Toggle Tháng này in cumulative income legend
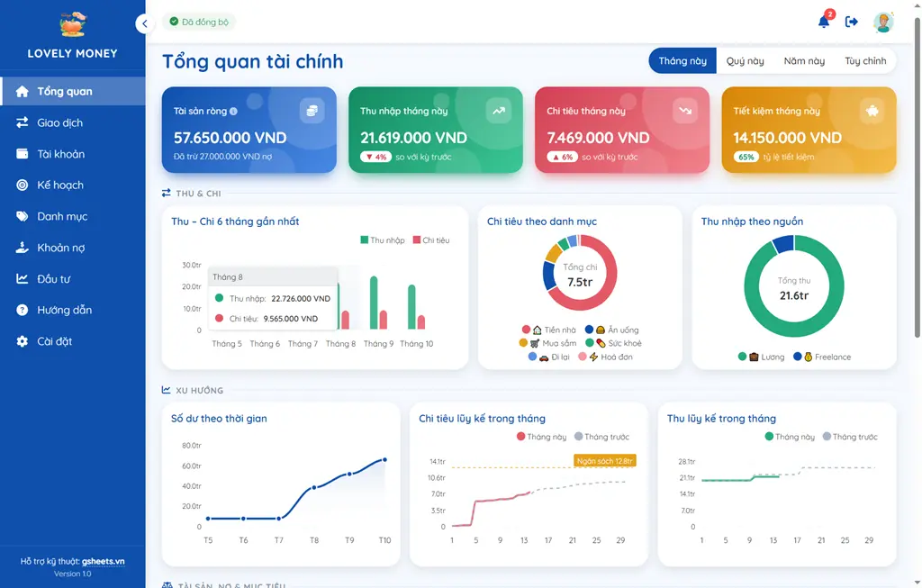922x588 pixels. click(790, 437)
